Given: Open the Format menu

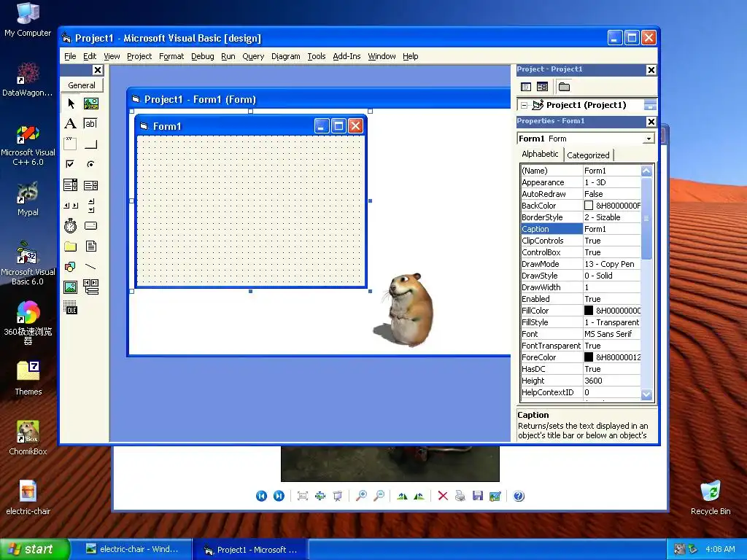Looking at the screenshot, I should pos(171,56).
